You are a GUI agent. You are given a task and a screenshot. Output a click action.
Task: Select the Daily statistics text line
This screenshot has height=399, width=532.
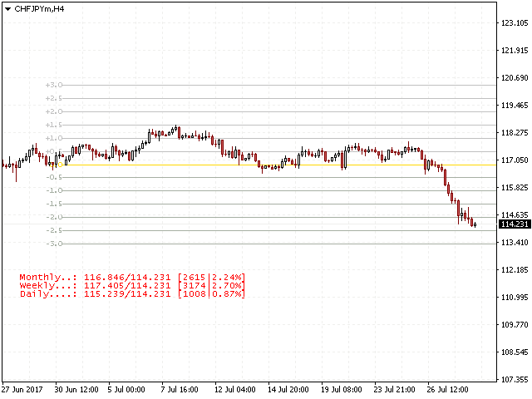point(132,293)
